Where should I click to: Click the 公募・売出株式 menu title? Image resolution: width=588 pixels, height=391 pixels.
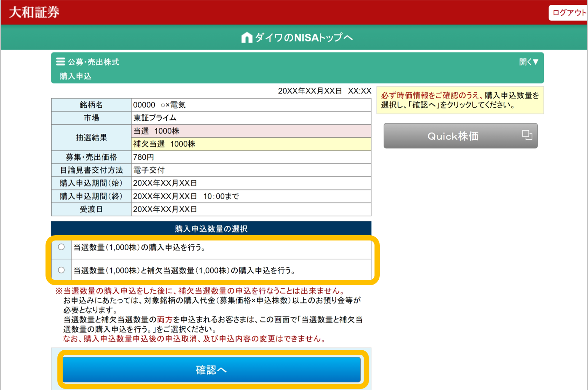pos(93,62)
